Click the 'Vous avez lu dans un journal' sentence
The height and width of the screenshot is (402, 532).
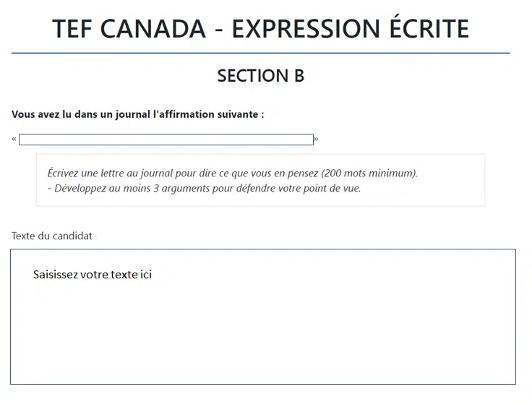point(138,114)
